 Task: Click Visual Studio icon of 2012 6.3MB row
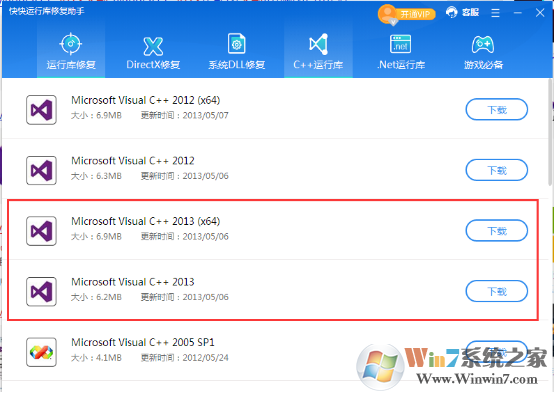[41, 171]
